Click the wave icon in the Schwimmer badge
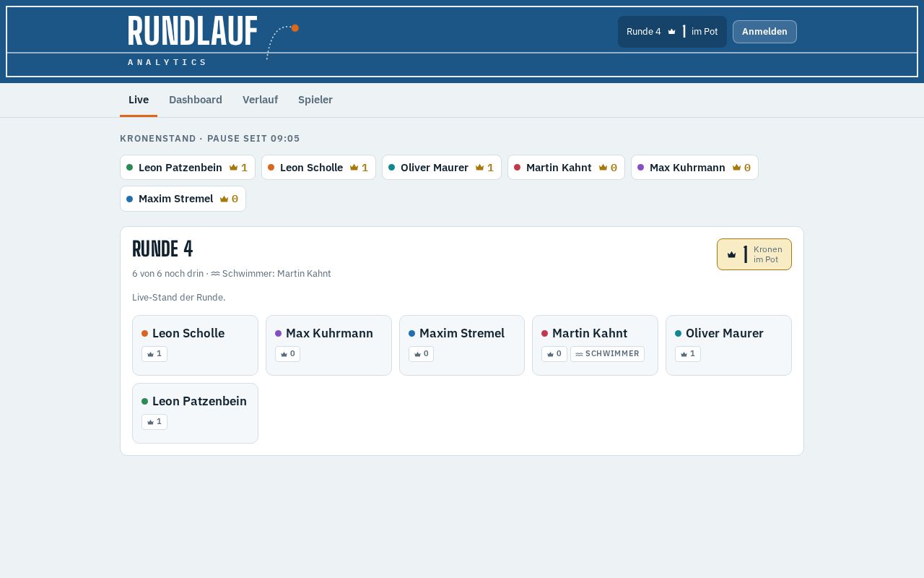 (x=579, y=354)
